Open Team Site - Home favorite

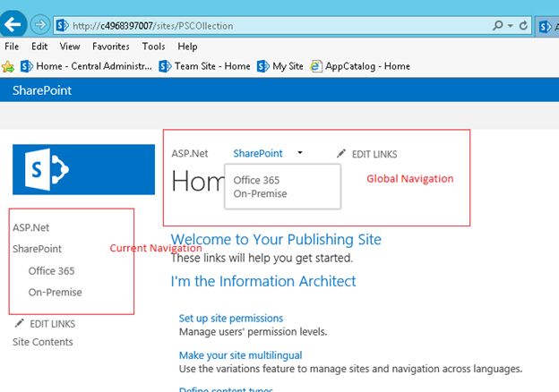point(204,66)
